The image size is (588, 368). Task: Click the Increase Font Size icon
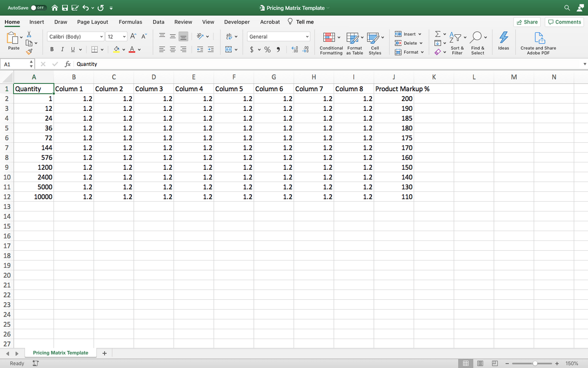click(134, 37)
